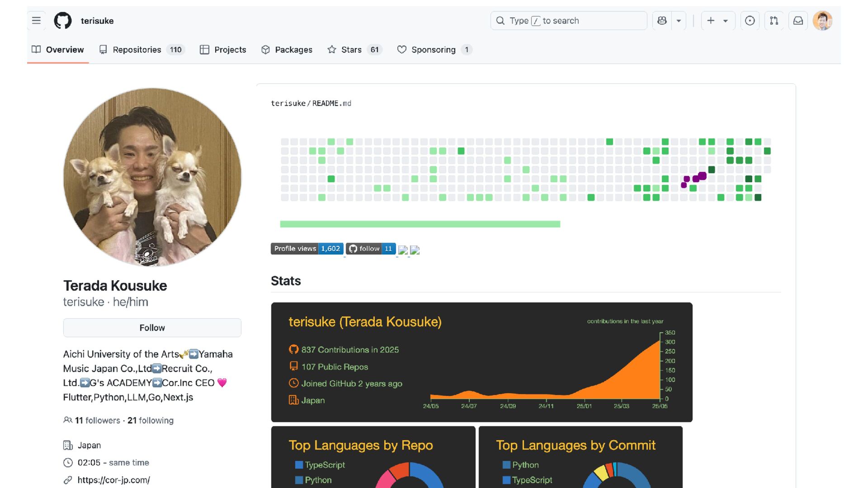Click the book icon on Overview tab
Viewport: 868px width, 488px height.
(36, 50)
